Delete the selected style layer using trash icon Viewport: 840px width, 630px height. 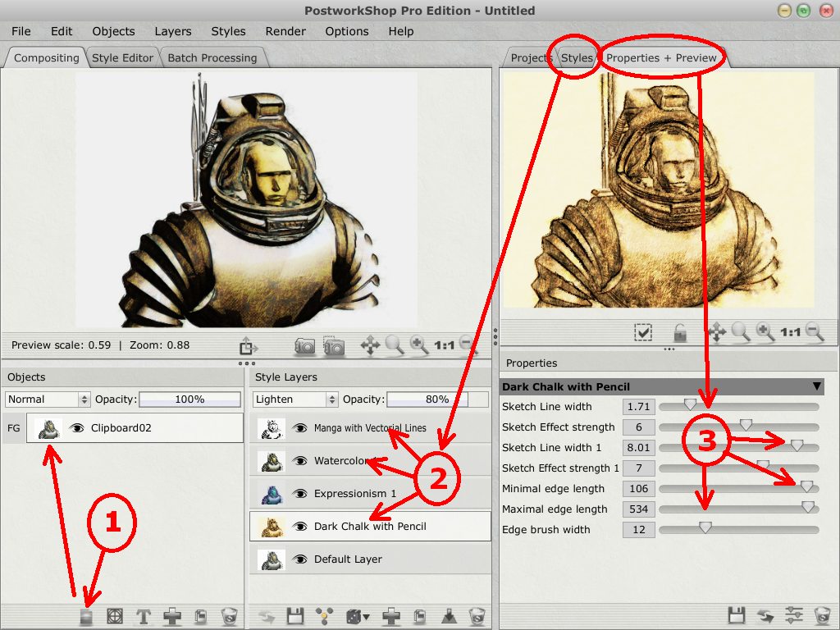point(477,616)
